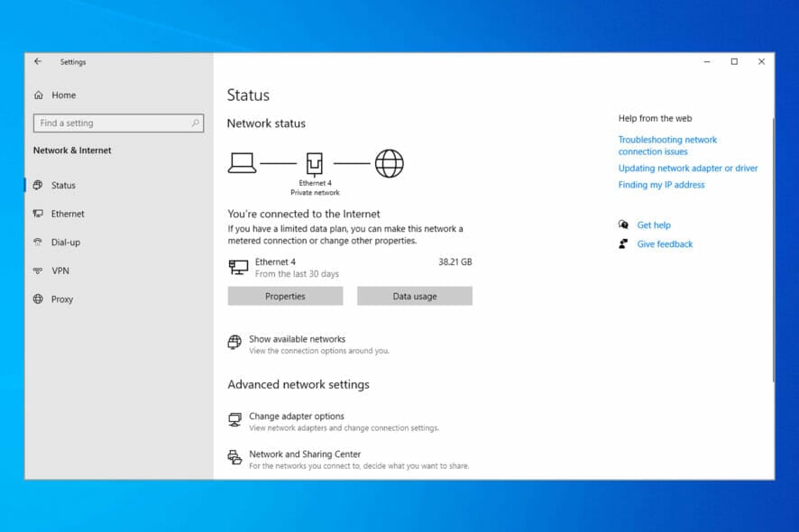Open Show available networks
The height and width of the screenshot is (532, 799).
(308, 344)
